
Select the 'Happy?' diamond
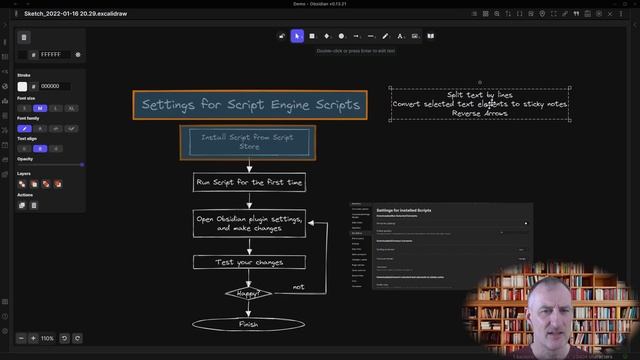click(x=248, y=293)
